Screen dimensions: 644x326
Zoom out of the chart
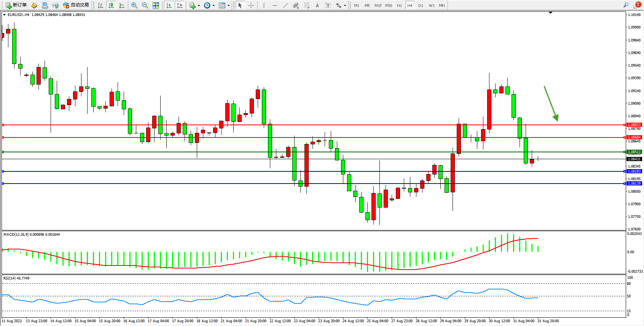[x=145, y=5]
